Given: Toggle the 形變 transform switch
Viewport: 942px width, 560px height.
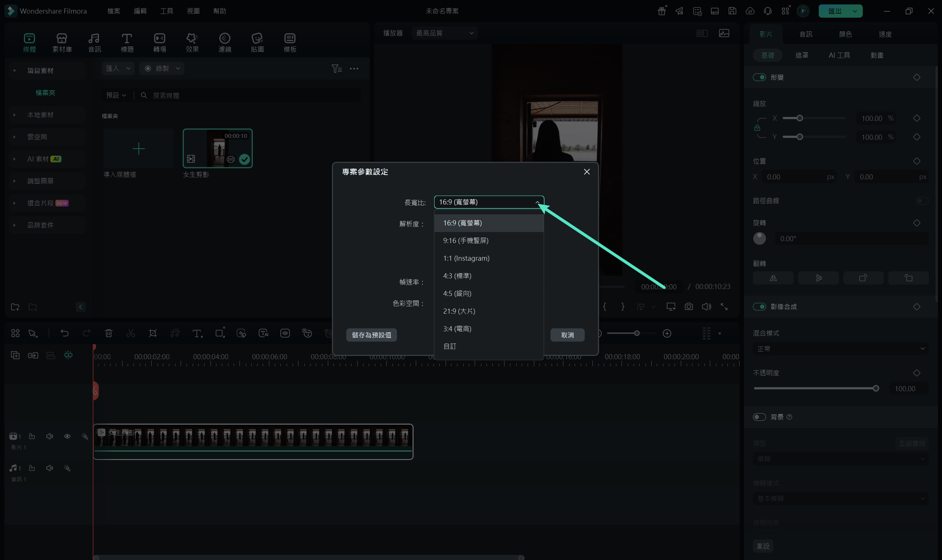Looking at the screenshot, I should point(759,77).
